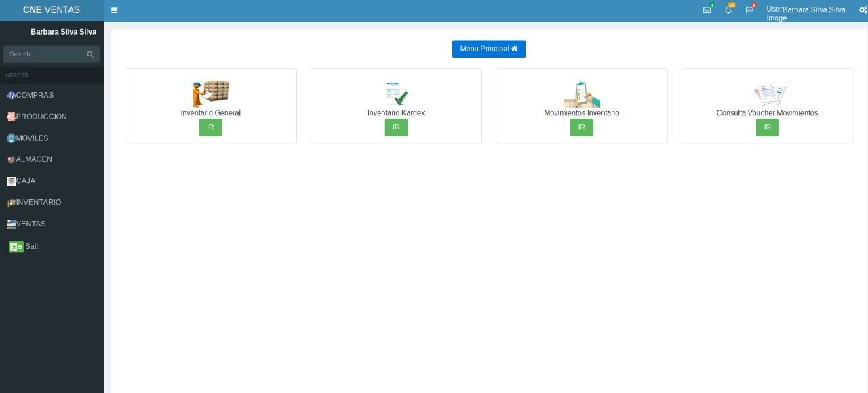Open the bell alerts icon

728,9
